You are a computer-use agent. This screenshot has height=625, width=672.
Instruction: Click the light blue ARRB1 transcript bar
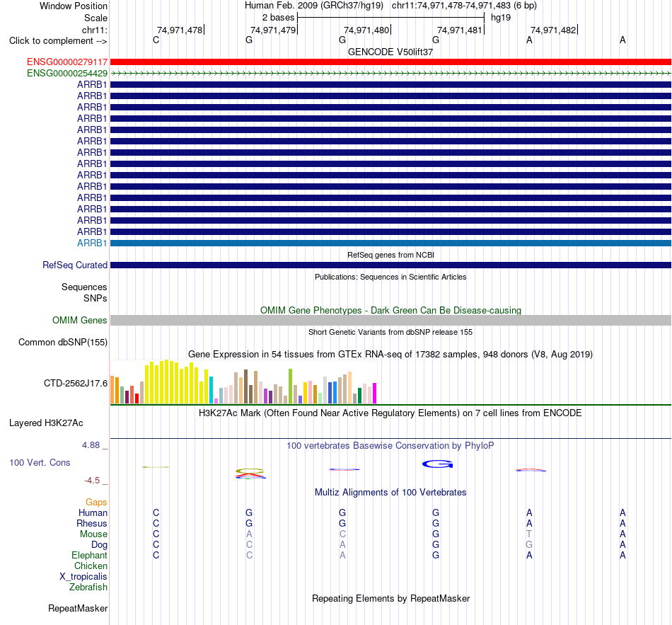point(390,243)
